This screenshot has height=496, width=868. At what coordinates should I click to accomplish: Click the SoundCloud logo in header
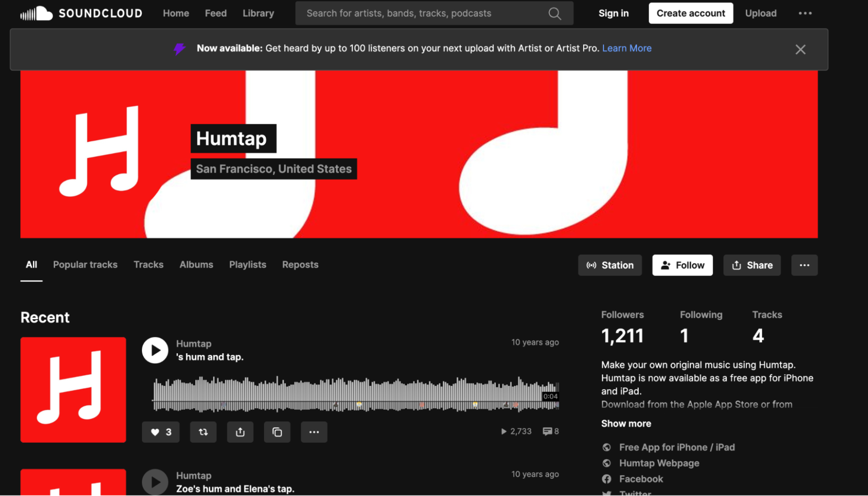(x=81, y=13)
